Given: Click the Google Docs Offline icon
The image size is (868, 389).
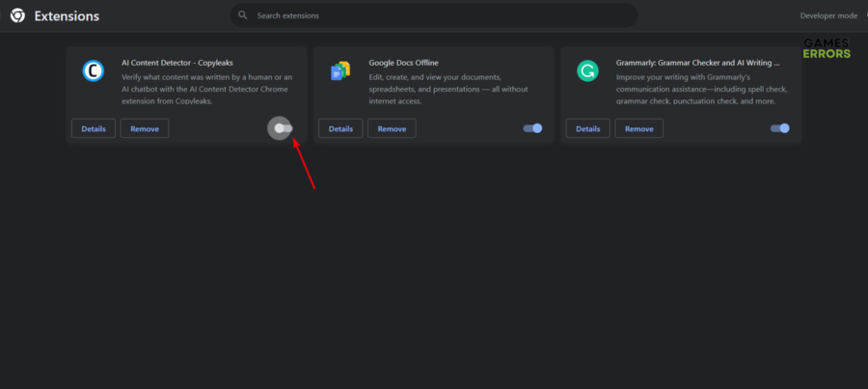Looking at the screenshot, I should coord(340,70).
